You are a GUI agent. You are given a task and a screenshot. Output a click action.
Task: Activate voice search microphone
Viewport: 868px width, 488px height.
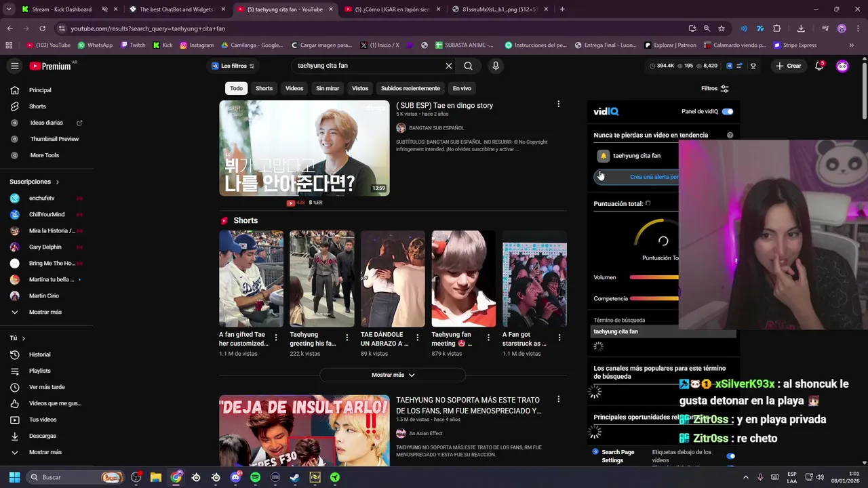point(496,66)
